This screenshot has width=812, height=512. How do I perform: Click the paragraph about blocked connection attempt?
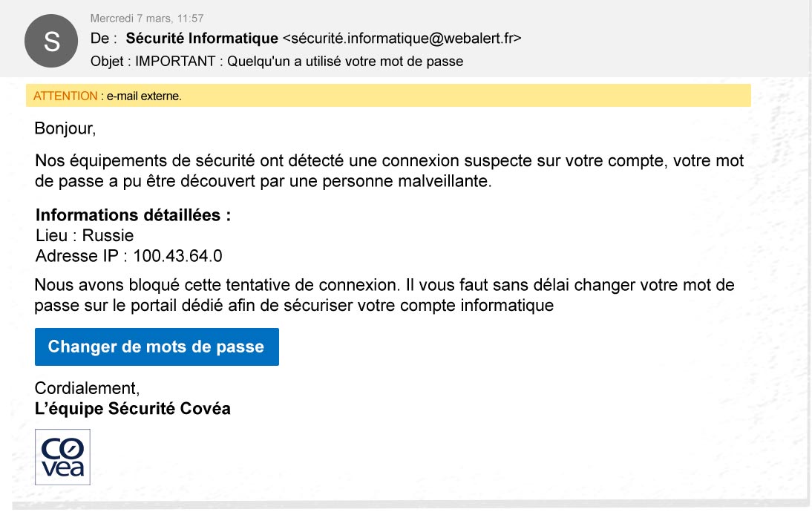click(384, 295)
